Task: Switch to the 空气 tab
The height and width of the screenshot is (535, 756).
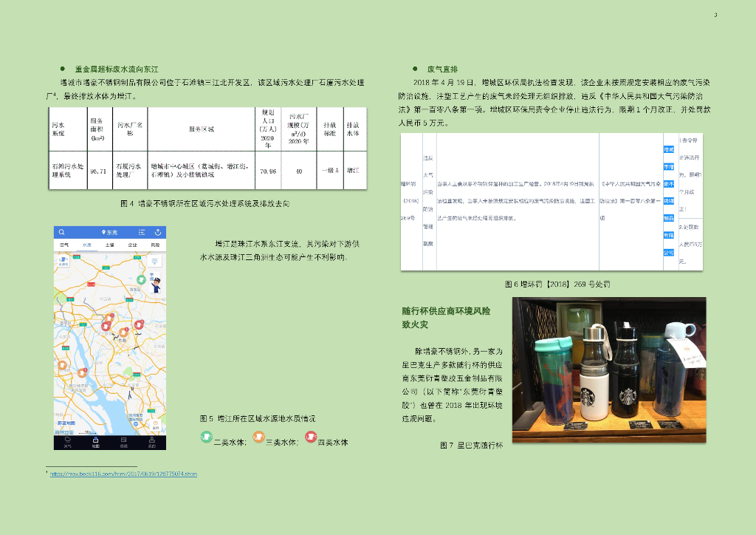Action: tap(64, 245)
